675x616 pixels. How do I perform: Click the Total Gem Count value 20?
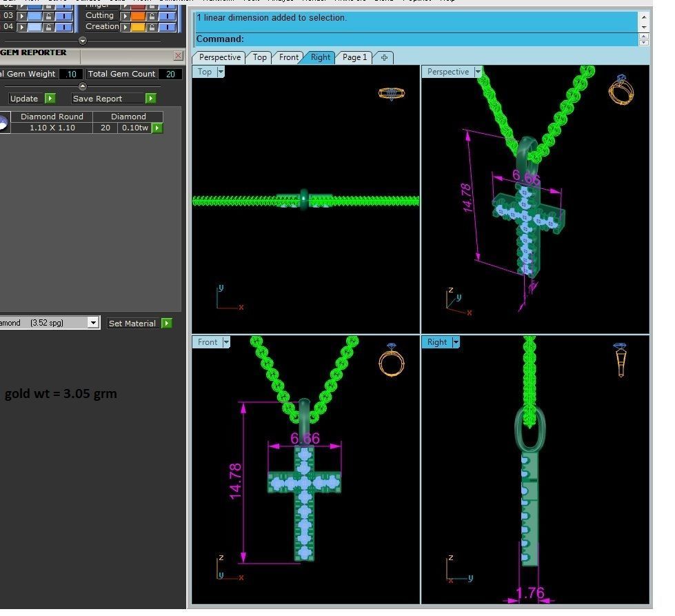pyautogui.click(x=170, y=74)
